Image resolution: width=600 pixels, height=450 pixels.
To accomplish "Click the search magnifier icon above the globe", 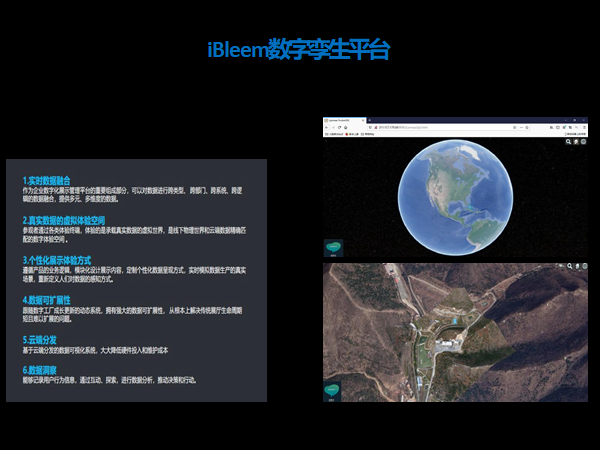I will (568, 142).
